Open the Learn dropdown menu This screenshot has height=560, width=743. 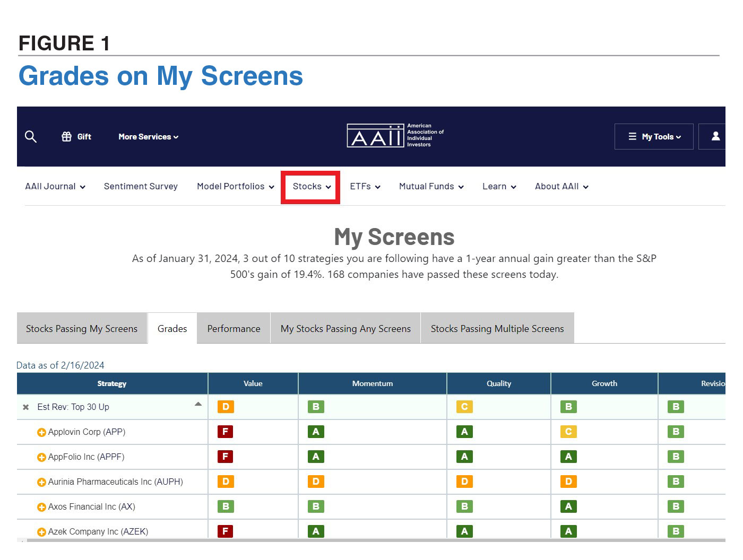499,187
